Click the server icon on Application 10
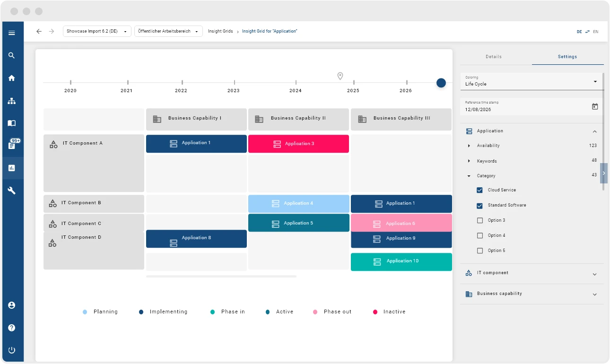 pos(377,261)
